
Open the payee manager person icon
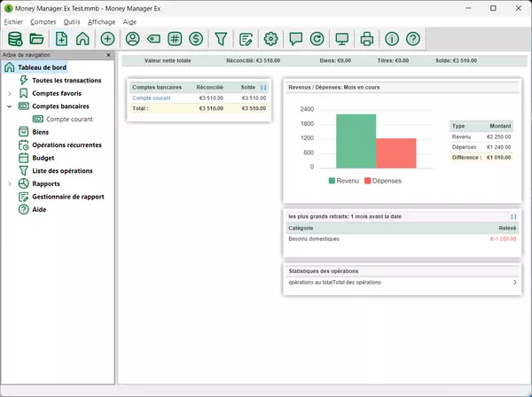(133, 38)
